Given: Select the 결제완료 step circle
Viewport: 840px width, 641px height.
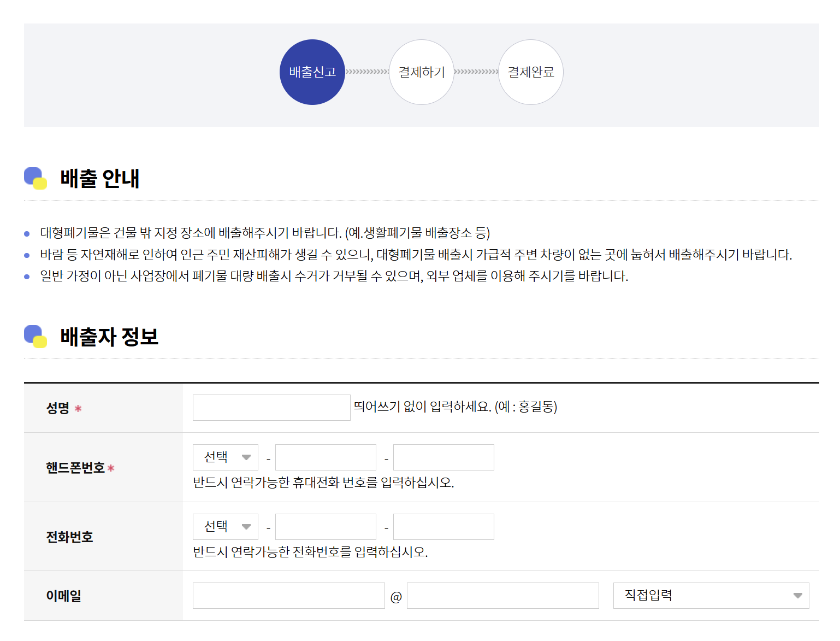Looking at the screenshot, I should 530,72.
